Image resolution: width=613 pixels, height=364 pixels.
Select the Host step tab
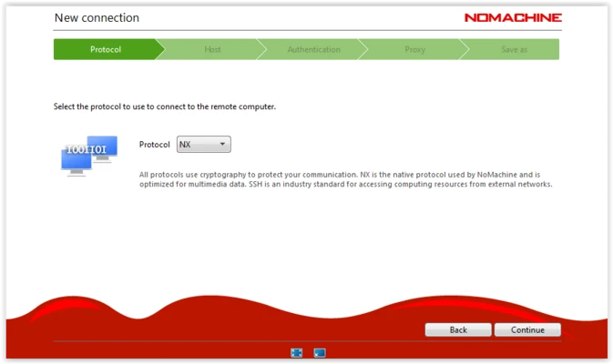(x=212, y=50)
